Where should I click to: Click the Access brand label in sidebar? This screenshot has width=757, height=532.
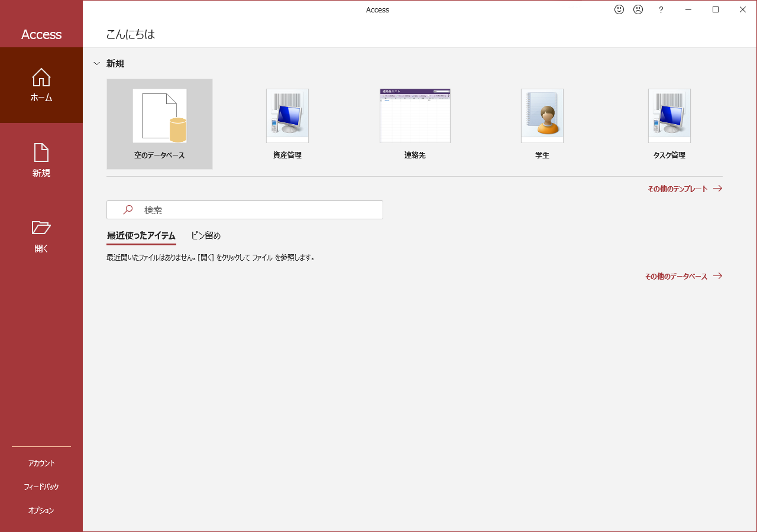tap(41, 34)
